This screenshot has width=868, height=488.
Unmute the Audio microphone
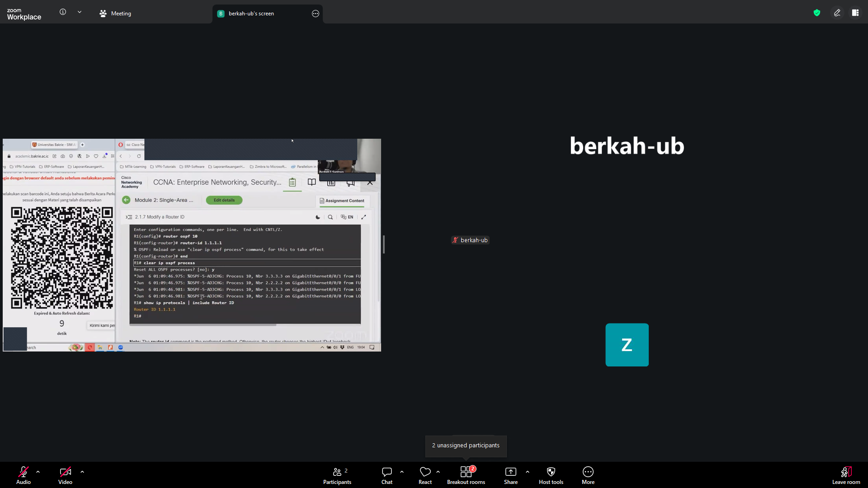pyautogui.click(x=24, y=475)
